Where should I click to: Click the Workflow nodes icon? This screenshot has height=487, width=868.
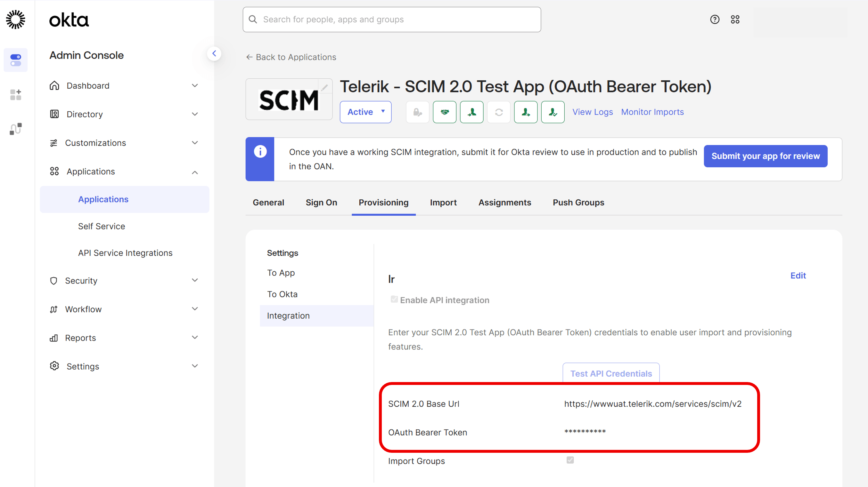tap(53, 309)
